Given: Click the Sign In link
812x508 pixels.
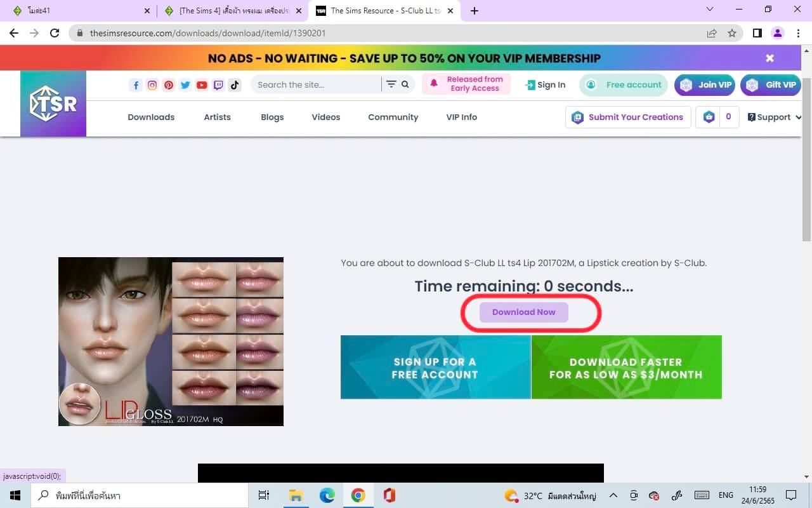Looking at the screenshot, I should click(546, 84).
